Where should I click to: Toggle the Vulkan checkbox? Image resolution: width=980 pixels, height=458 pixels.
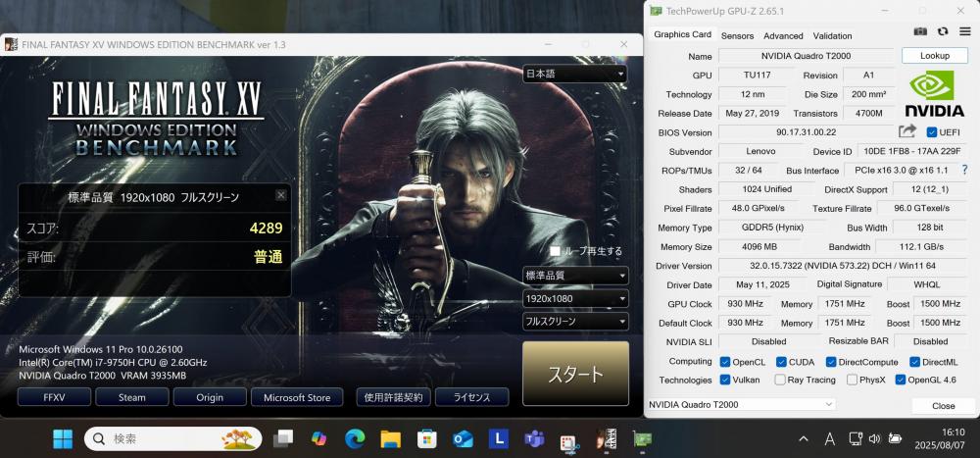(725, 380)
